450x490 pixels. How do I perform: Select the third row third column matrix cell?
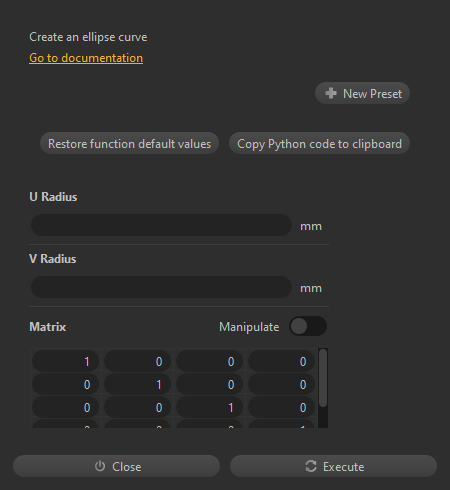[x=210, y=407]
